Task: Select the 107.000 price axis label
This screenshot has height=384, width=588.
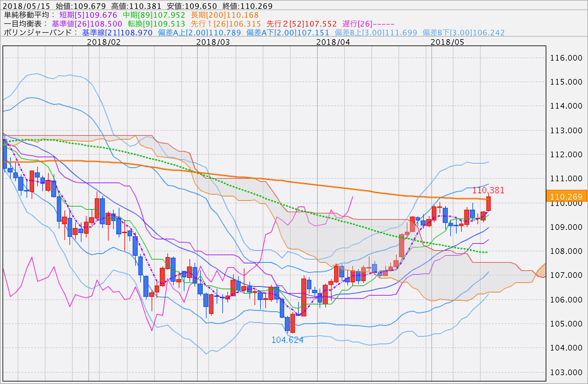Action: (566, 275)
